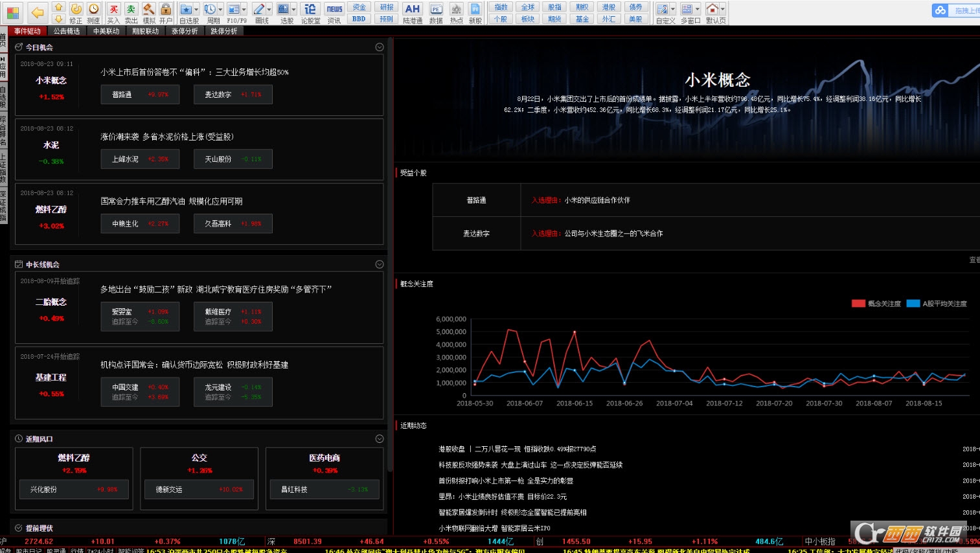Click the yellow back arrow icon
The height and width of the screenshot is (553, 980).
click(38, 12)
